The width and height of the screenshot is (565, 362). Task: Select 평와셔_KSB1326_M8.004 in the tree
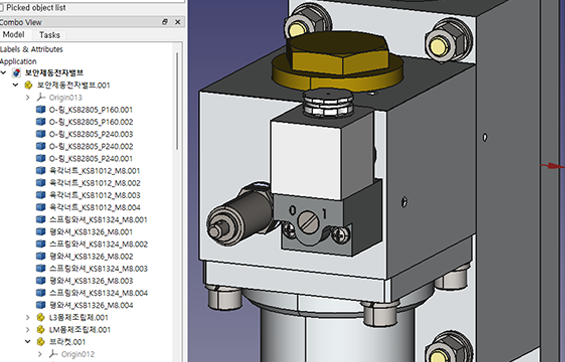[x=91, y=305]
